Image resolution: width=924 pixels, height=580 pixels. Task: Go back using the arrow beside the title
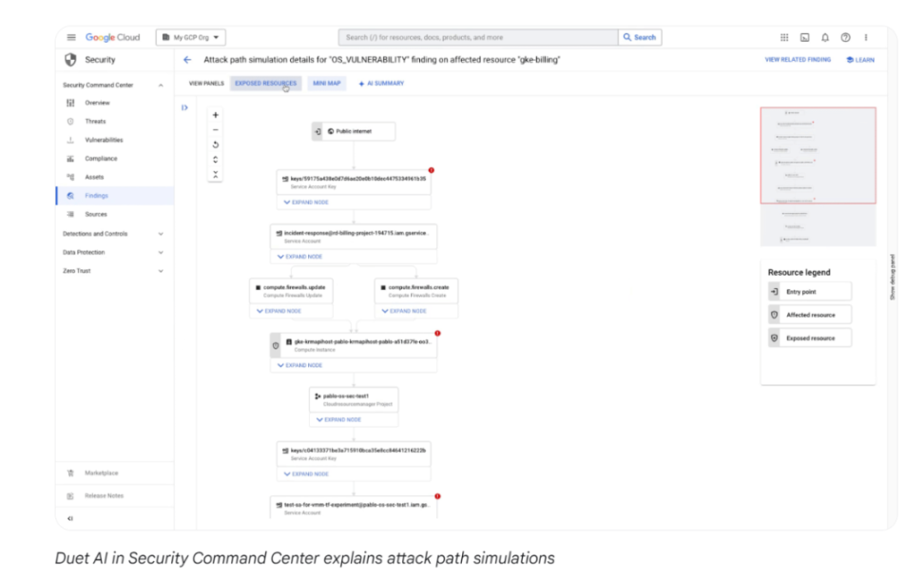187,60
